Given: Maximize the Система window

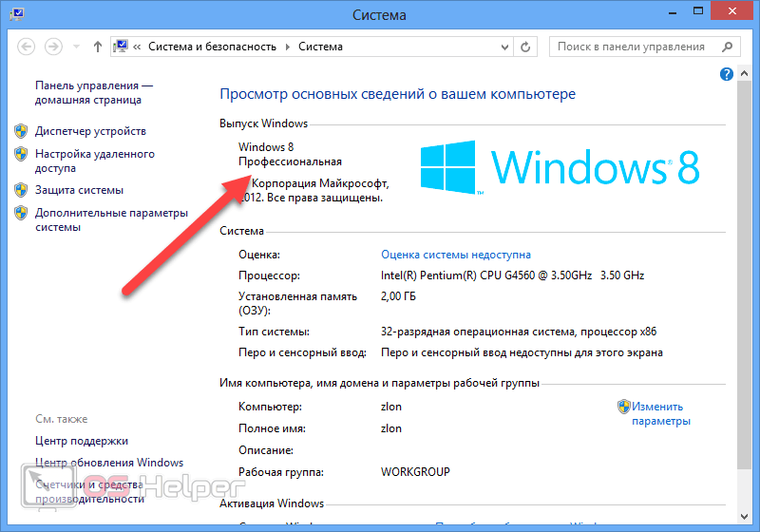Looking at the screenshot, I should [698, 11].
